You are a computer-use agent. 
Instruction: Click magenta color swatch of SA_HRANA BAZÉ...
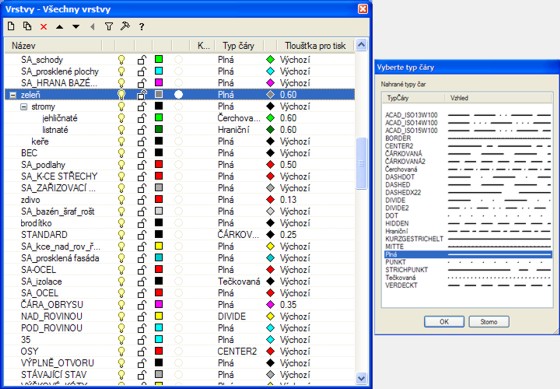(x=159, y=83)
